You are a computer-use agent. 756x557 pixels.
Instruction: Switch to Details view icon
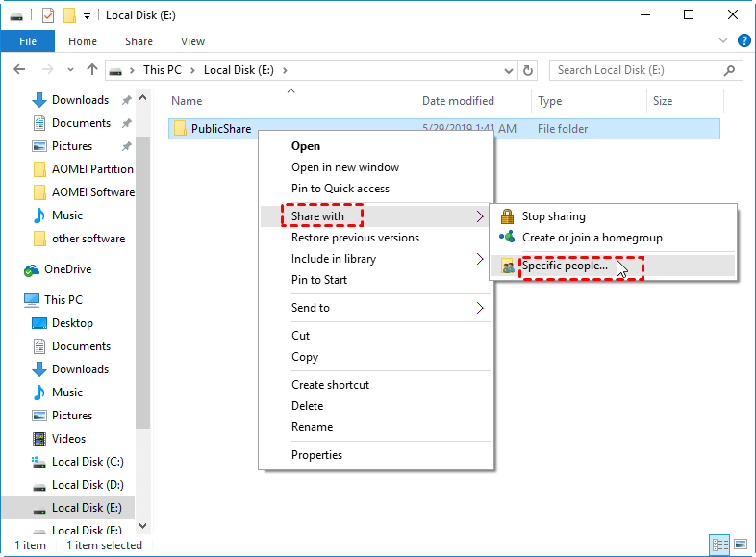[719, 544]
